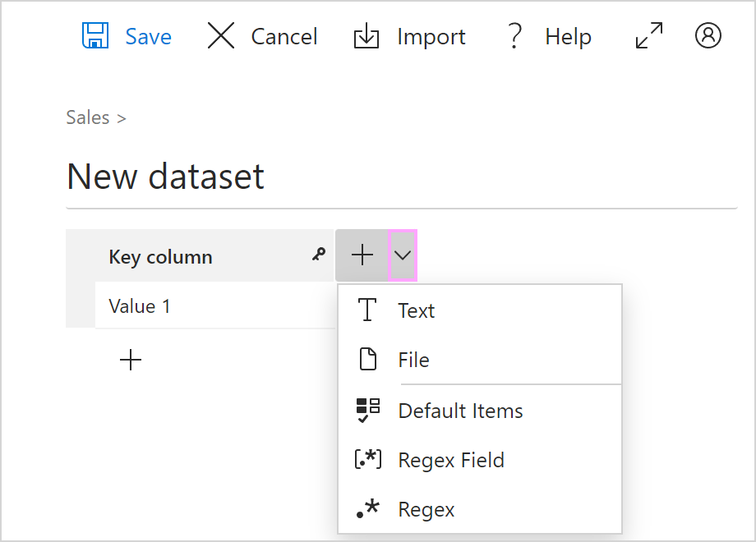The image size is (756, 542).
Task: Add a new column with plus button
Action: 362,255
